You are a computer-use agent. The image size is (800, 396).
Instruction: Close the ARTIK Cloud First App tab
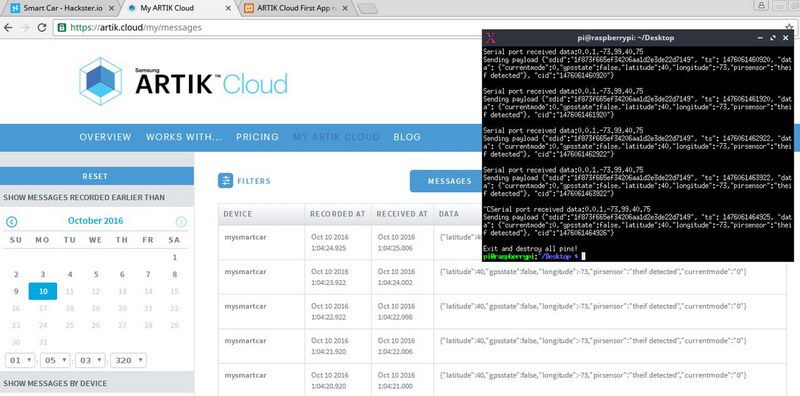[x=345, y=9]
